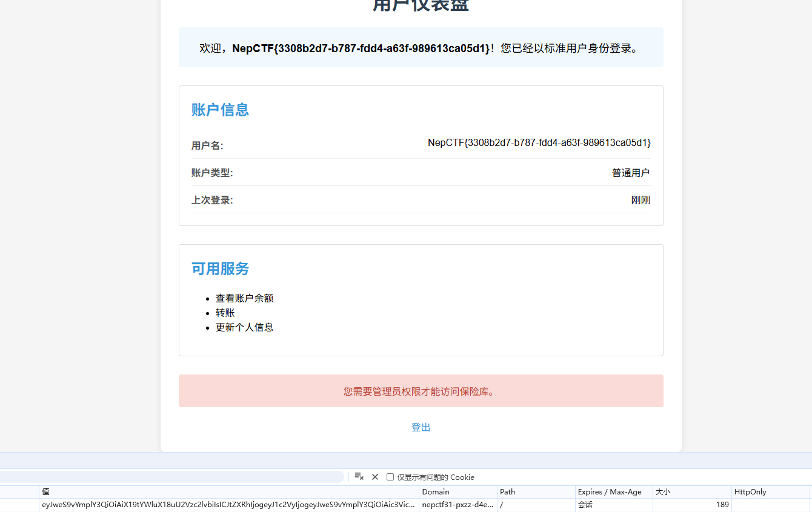Click the 账户信息 section heading
The width and height of the screenshot is (812, 512).
coord(220,110)
